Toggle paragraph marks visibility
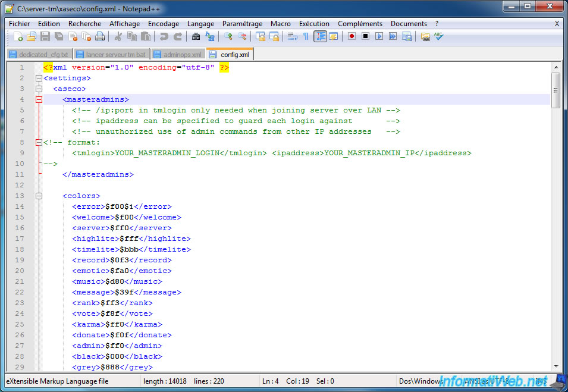This screenshot has width=568, height=392. tap(305, 36)
